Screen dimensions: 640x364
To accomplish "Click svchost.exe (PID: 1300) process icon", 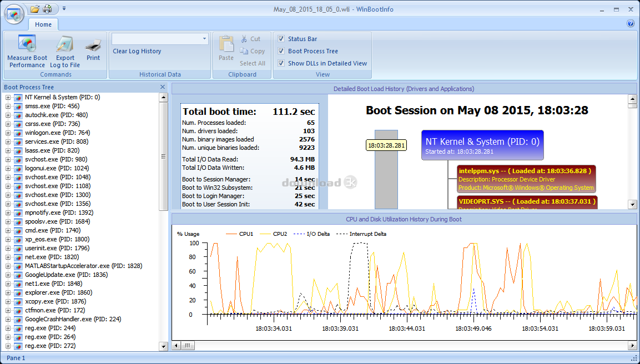I will pyautogui.click(x=18, y=195).
